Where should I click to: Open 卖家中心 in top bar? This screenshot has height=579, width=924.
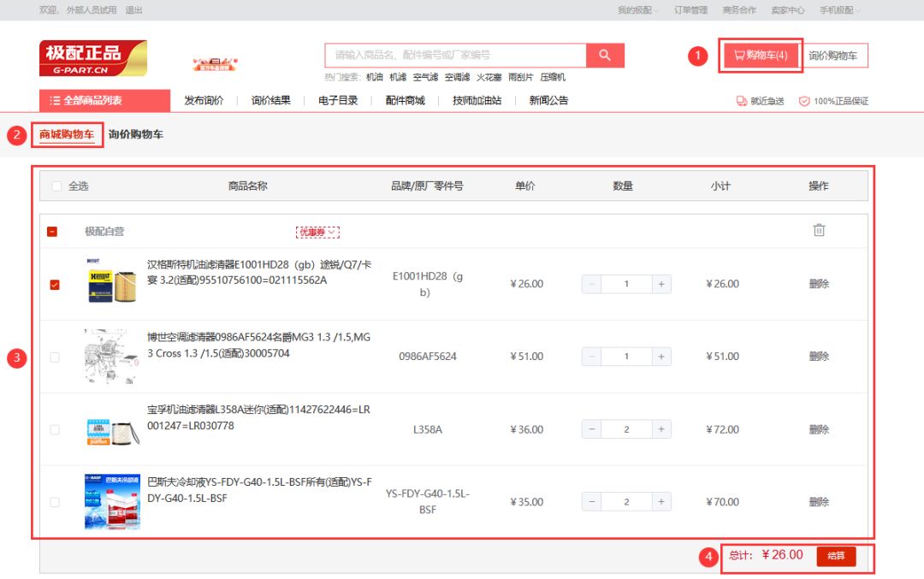click(787, 10)
